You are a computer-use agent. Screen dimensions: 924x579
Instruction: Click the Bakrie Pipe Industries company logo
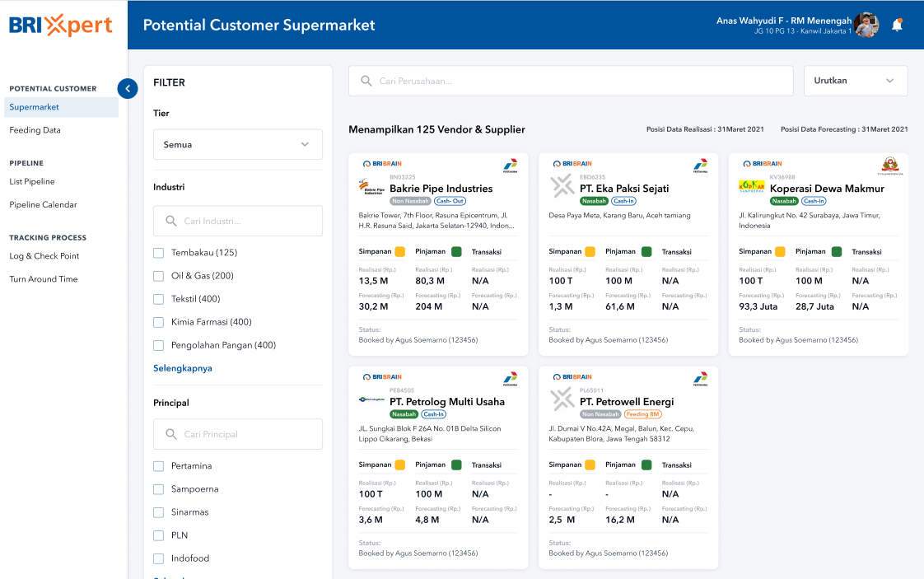(371, 187)
